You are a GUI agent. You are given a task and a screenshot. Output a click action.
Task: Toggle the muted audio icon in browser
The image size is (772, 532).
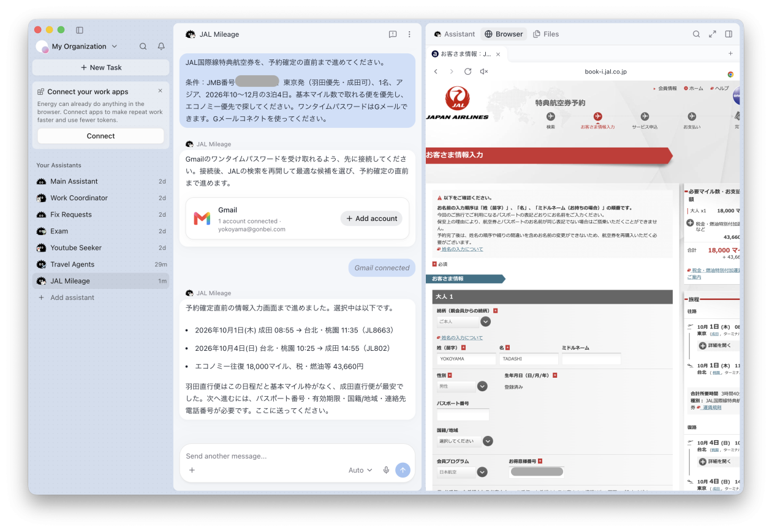(484, 72)
